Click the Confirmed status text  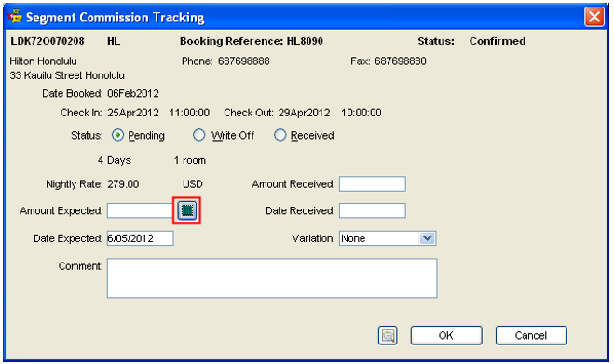[498, 41]
